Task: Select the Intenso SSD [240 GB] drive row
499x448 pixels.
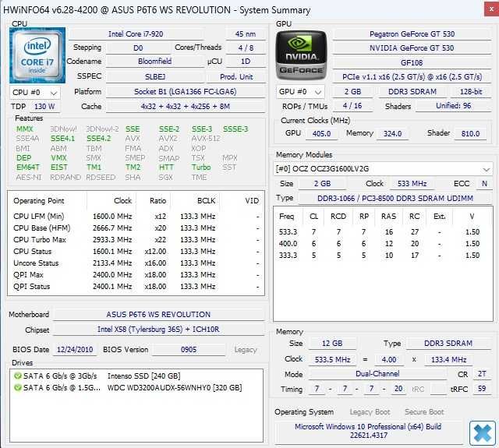Action: pos(136,376)
